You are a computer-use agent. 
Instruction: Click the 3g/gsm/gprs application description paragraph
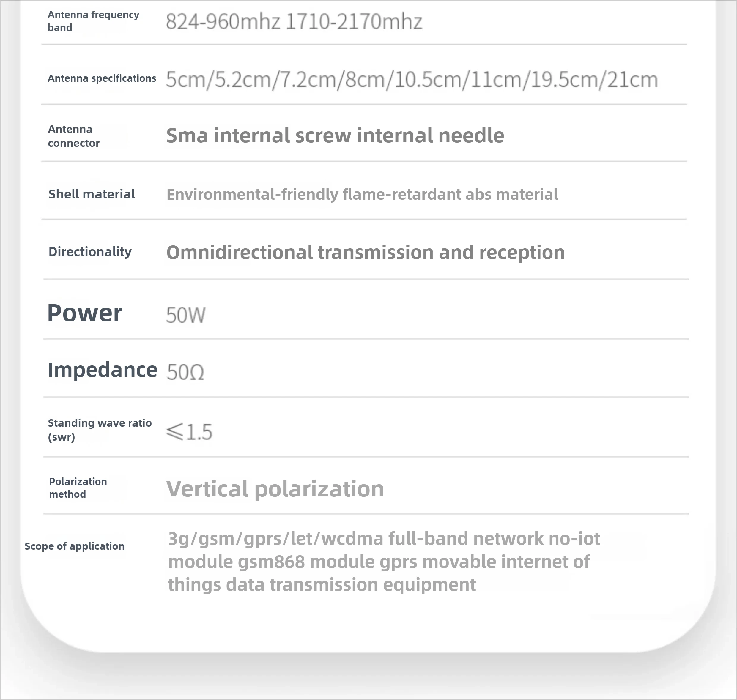384,561
